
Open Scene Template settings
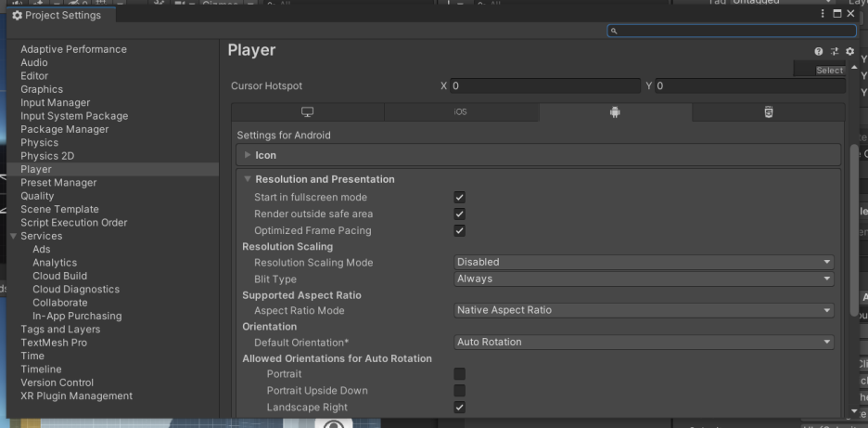point(59,209)
